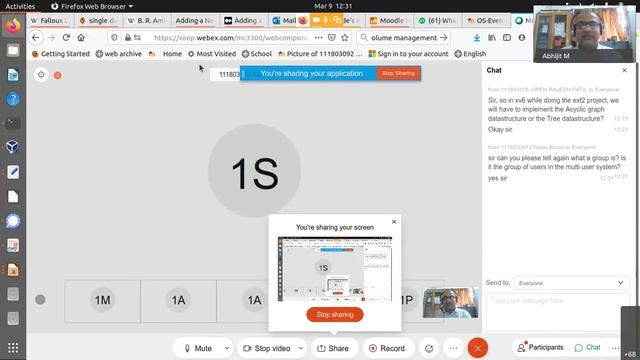Open Files from the dock
Viewport: 640px width, 360px height.
click(x=13, y=50)
